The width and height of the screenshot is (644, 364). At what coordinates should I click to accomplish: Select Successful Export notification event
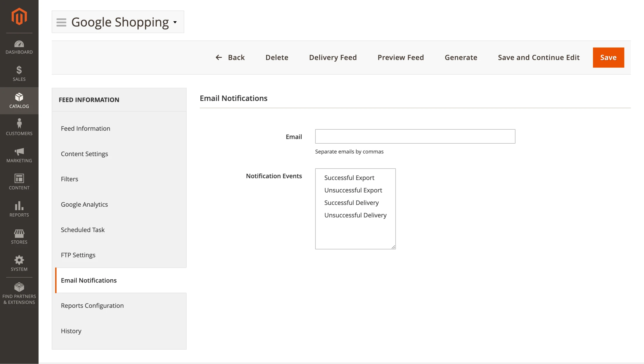tap(349, 178)
